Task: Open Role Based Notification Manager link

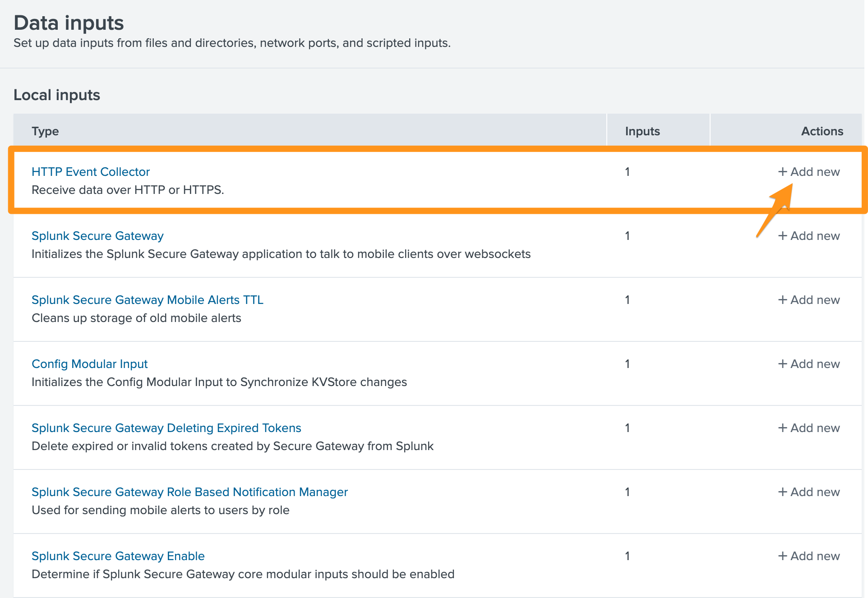Action: (x=189, y=492)
